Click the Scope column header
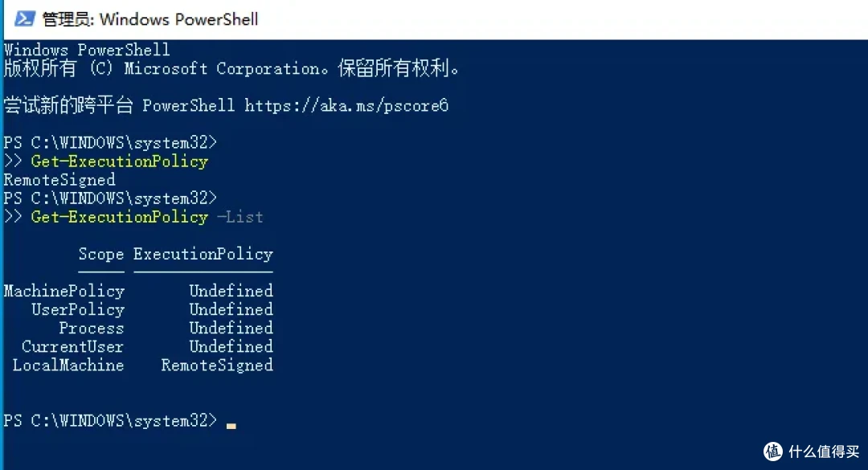Screen dimensions: 868x470 [x=101, y=254]
